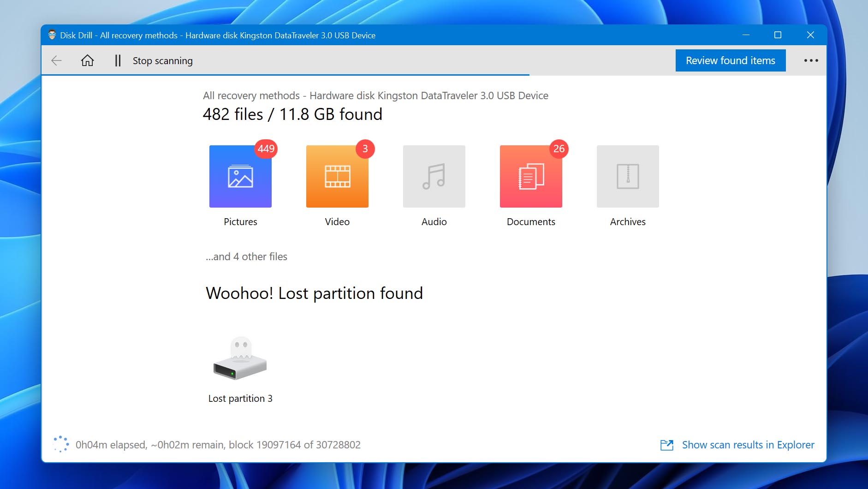Open the Audio category tile
868x489 pixels.
[434, 176]
